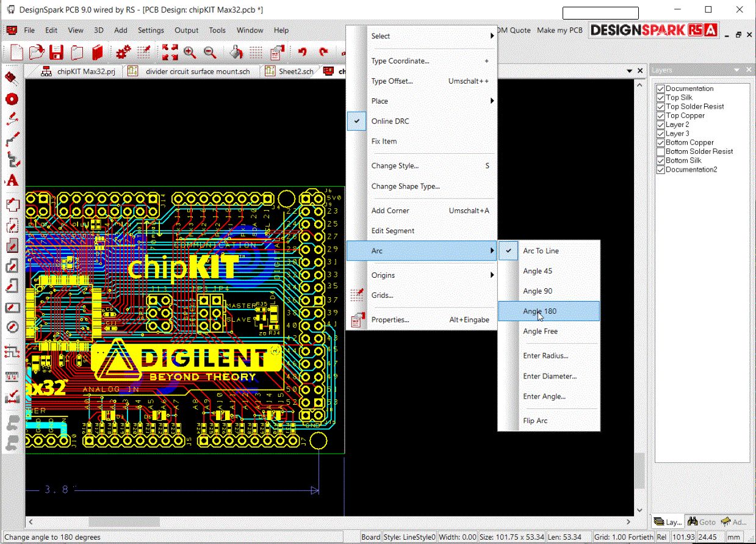Choose Angle 90 from Arc submenu
The height and width of the screenshot is (544, 756).
[x=538, y=291]
